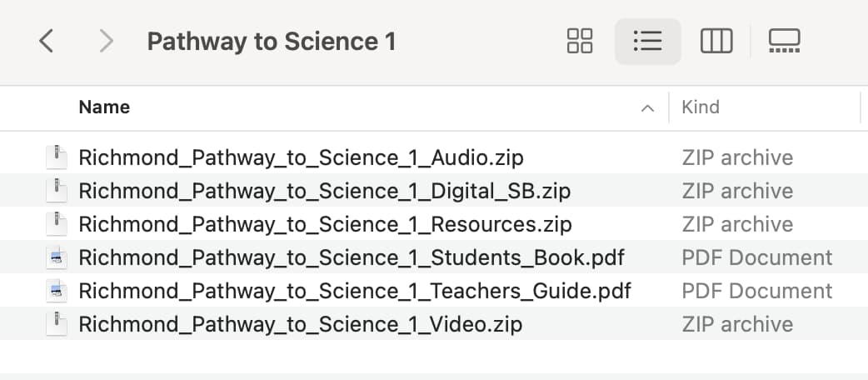Click the Video.zip archive file icon
The height and width of the screenshot is (380, 868).
point(56,324)
